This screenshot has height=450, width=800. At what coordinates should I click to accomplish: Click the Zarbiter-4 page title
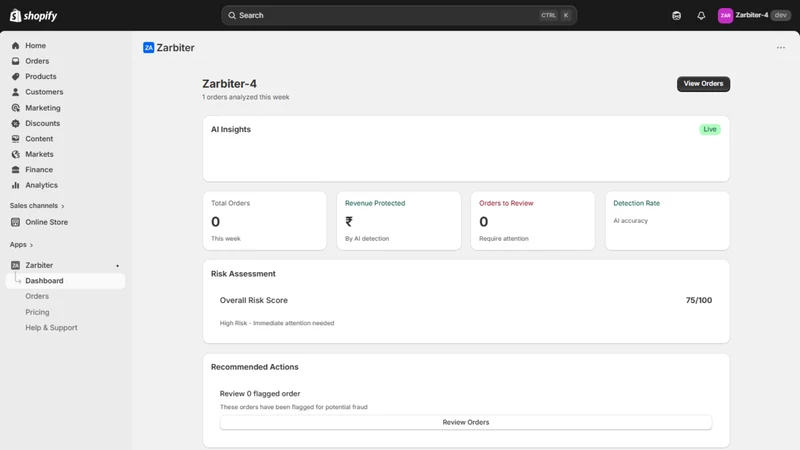[x=229, y=84]
